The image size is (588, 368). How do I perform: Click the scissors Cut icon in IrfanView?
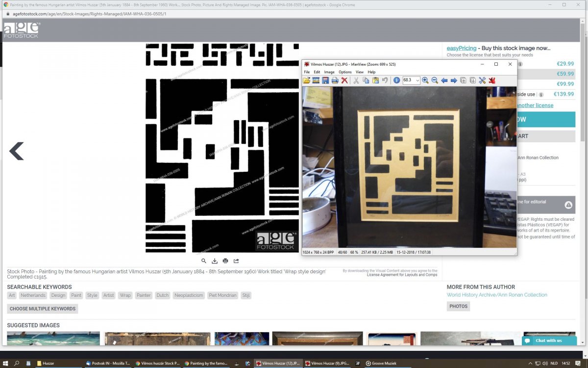tap(356, 80)
